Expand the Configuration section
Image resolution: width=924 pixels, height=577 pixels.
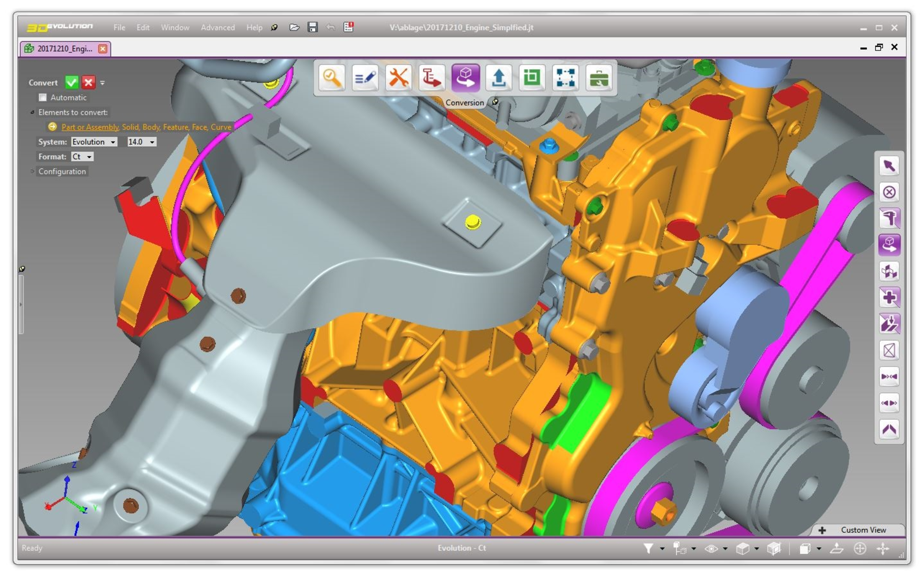point(62,171)
